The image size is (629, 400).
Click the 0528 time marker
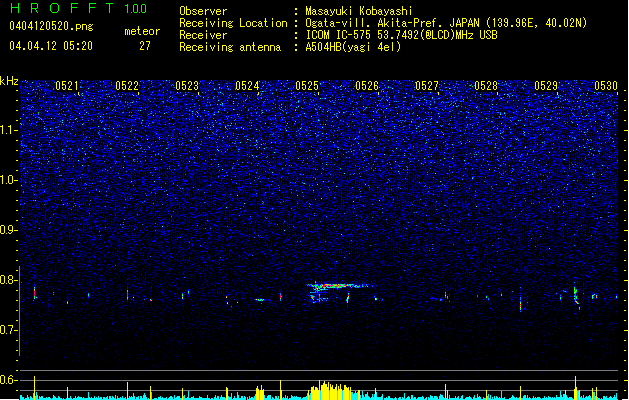pos(486,86)
